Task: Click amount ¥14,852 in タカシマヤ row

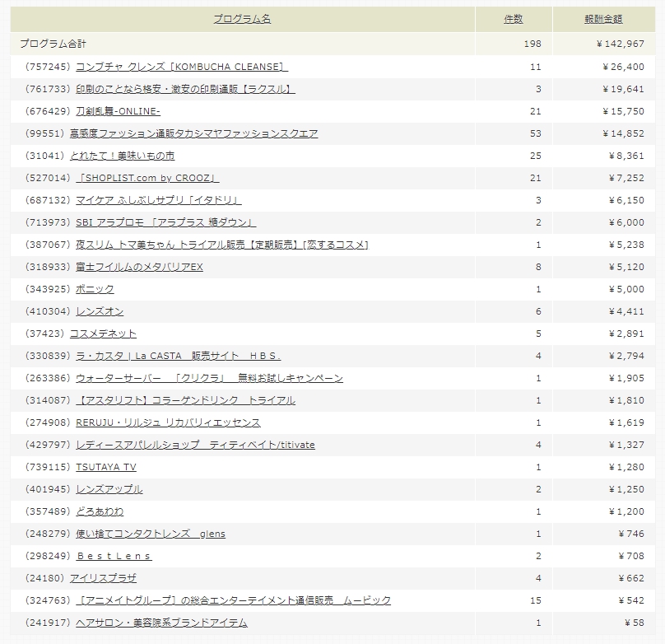Action: tap(623, 133)
